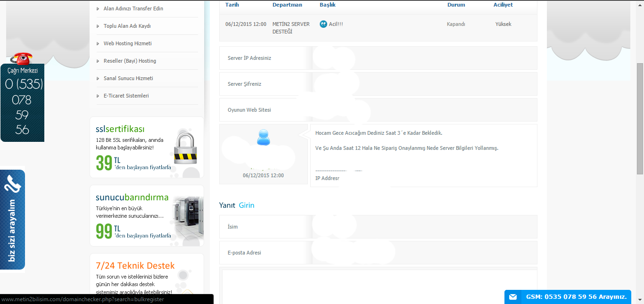
Task: Open 'E-Ticaret Sistemleri' menu link
Action: (126, 96)
